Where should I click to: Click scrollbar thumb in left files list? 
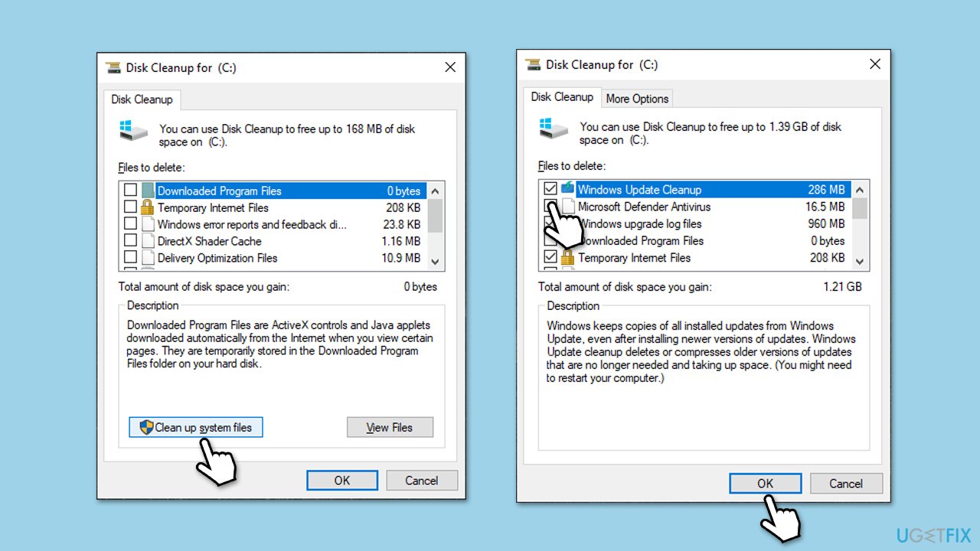tap(436, 216)
